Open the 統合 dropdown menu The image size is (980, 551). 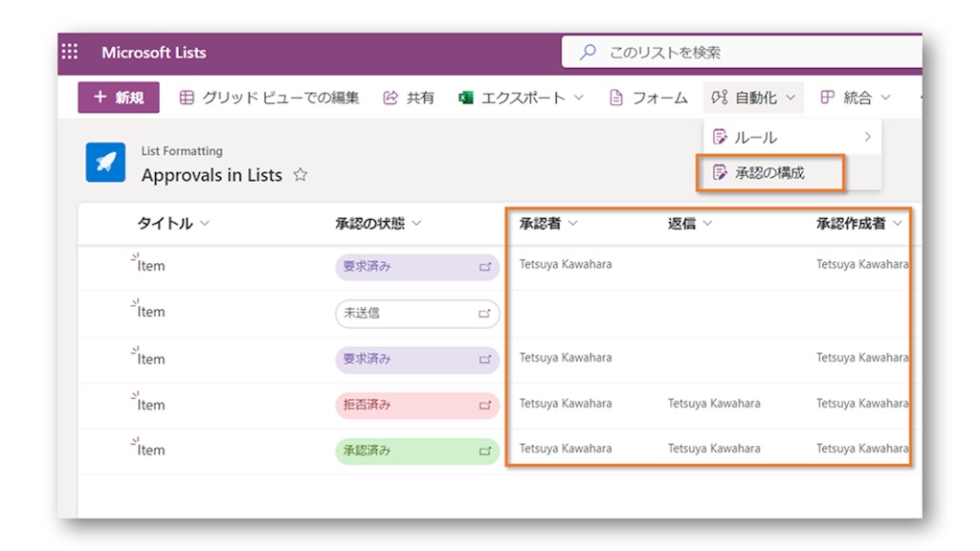tap(859, 97)
